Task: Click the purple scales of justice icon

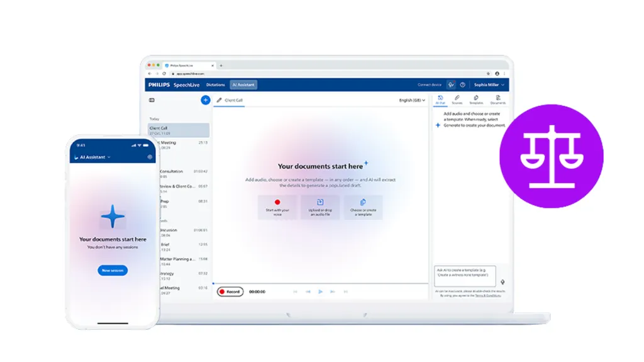Action: 551,156
